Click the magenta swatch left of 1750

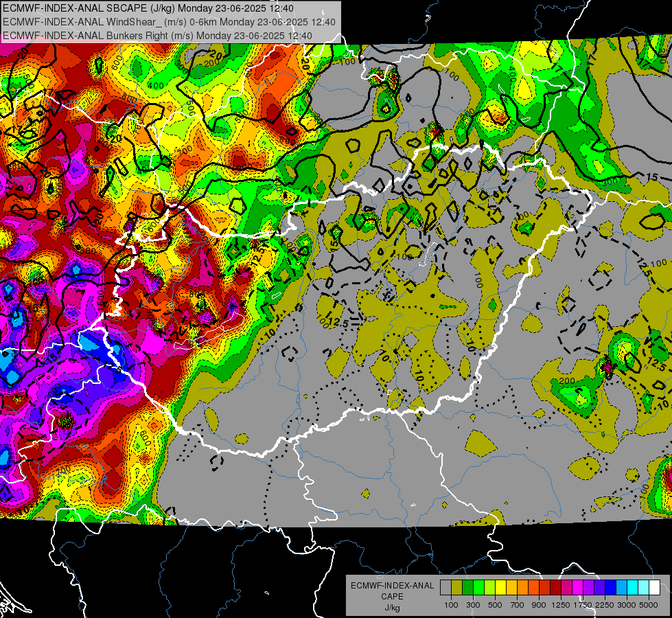(x=578, y=587)
